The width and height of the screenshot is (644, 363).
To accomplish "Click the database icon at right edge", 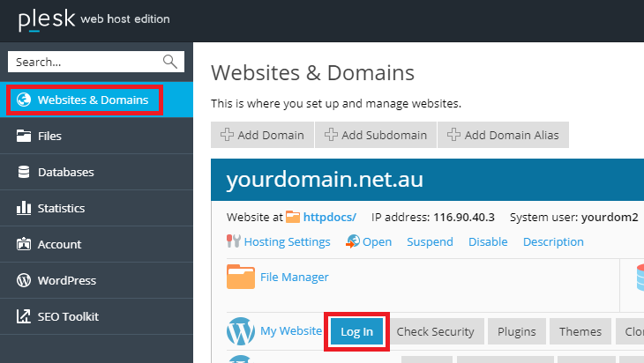I will [x=640, y=278].
